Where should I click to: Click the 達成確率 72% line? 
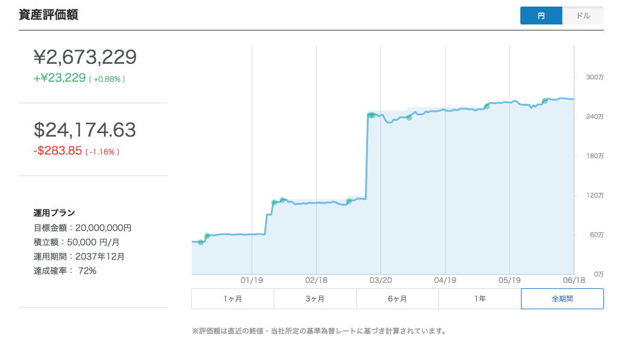click(x=65, y=270)
